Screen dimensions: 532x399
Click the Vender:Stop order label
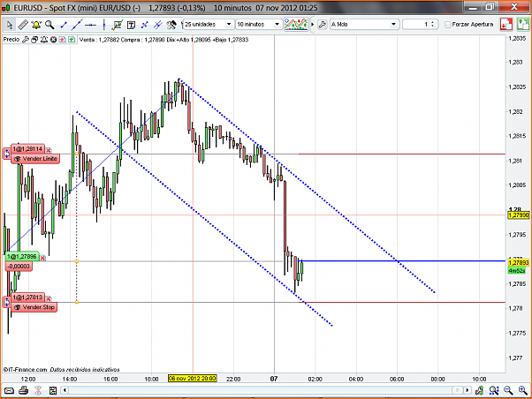34,307
